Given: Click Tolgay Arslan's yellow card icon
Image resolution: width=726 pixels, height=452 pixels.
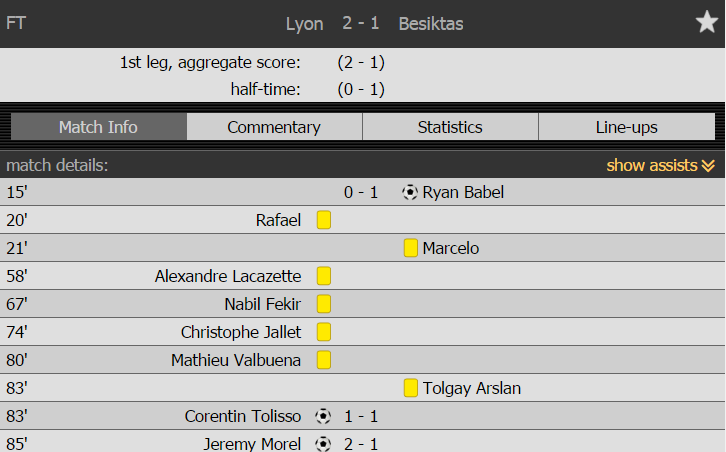Looking at the screenshot, I should [411, 388].
